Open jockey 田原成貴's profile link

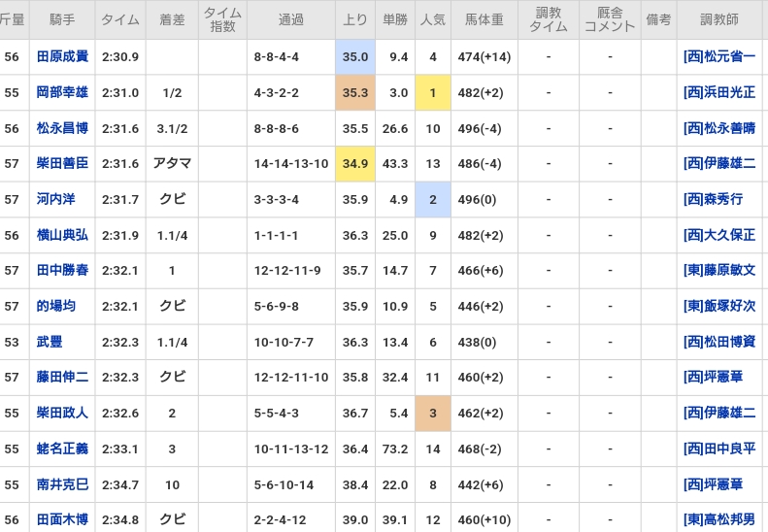point(62,57)
